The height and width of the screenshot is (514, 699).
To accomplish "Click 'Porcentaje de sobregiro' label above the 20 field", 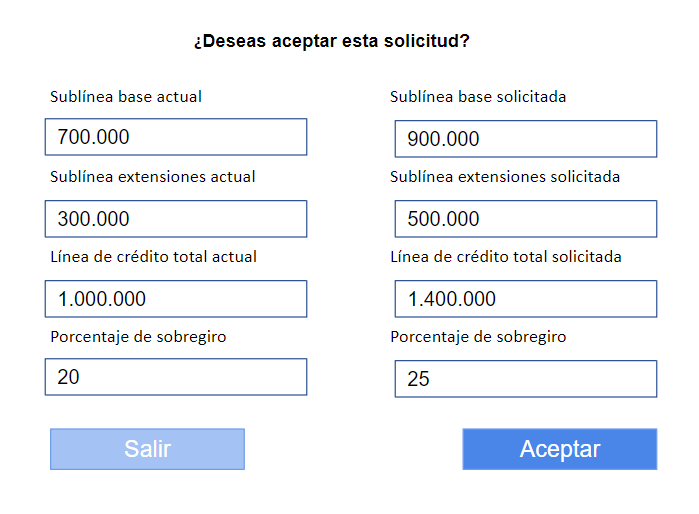I will pos(138,337).
